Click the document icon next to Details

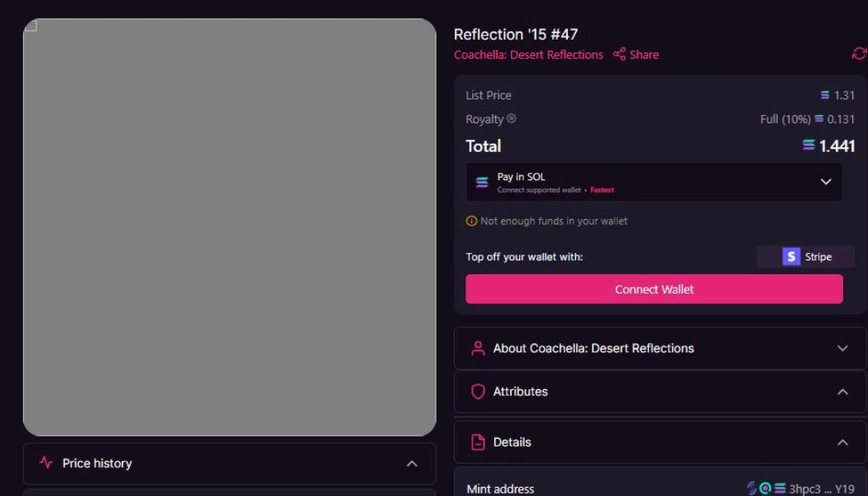click(x=478, y=442)
